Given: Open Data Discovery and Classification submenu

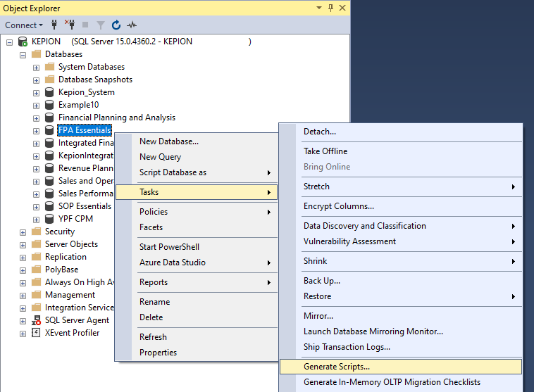Looking at the screenshot, I should (401, 226).
